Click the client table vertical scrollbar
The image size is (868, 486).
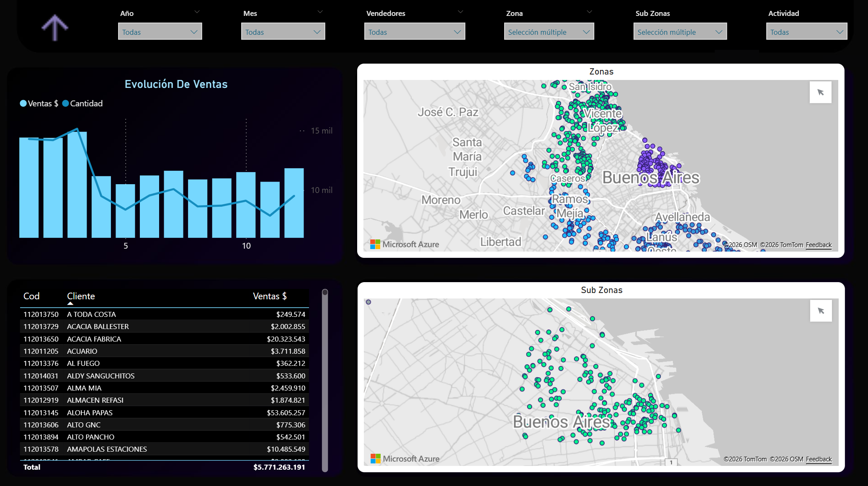click(x=325, y=381)
